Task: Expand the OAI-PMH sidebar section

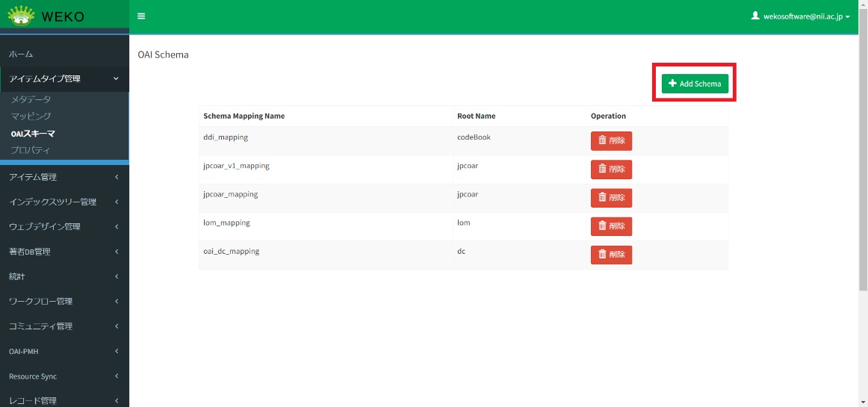Action: click(64, 351)
